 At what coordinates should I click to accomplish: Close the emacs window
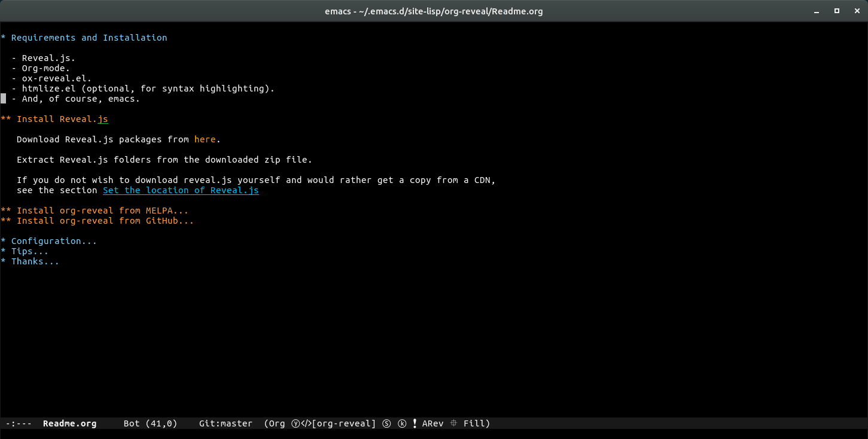pyautogui.click(x=857, y=11)
